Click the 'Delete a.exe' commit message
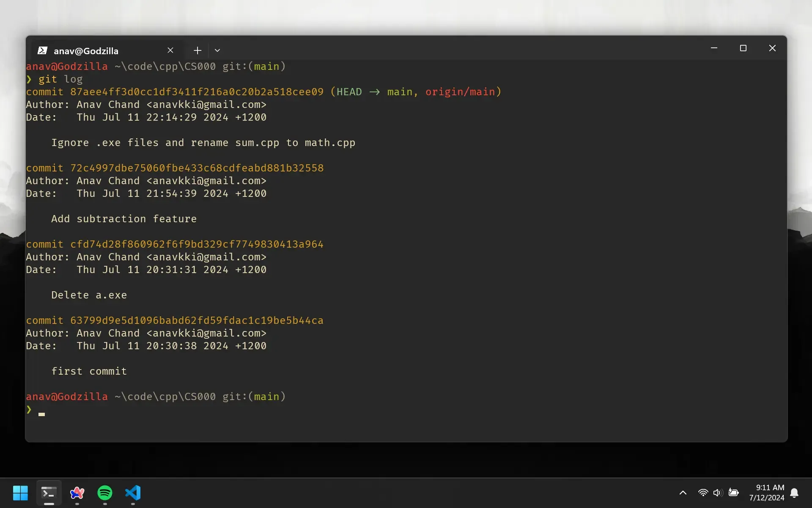 coord(89,295)
